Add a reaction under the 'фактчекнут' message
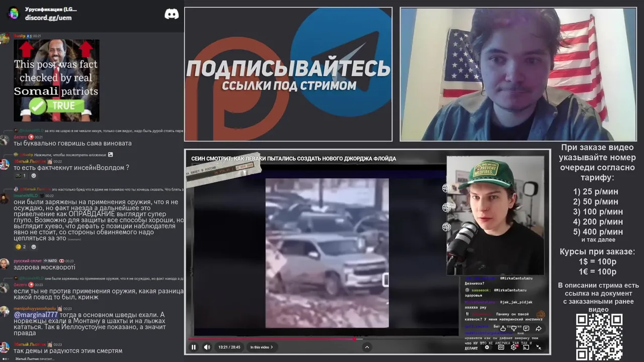The image size is (644, 362). (x=34, y=176)
